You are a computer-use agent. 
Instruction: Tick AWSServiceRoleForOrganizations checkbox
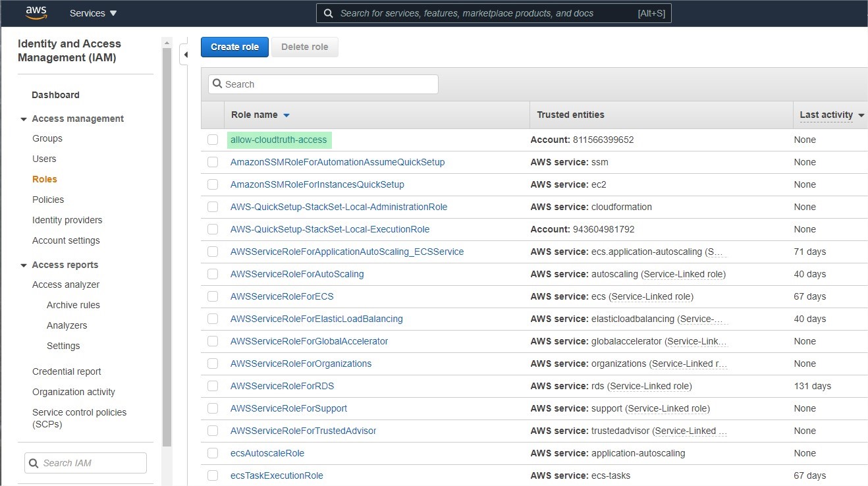(213, 364)
